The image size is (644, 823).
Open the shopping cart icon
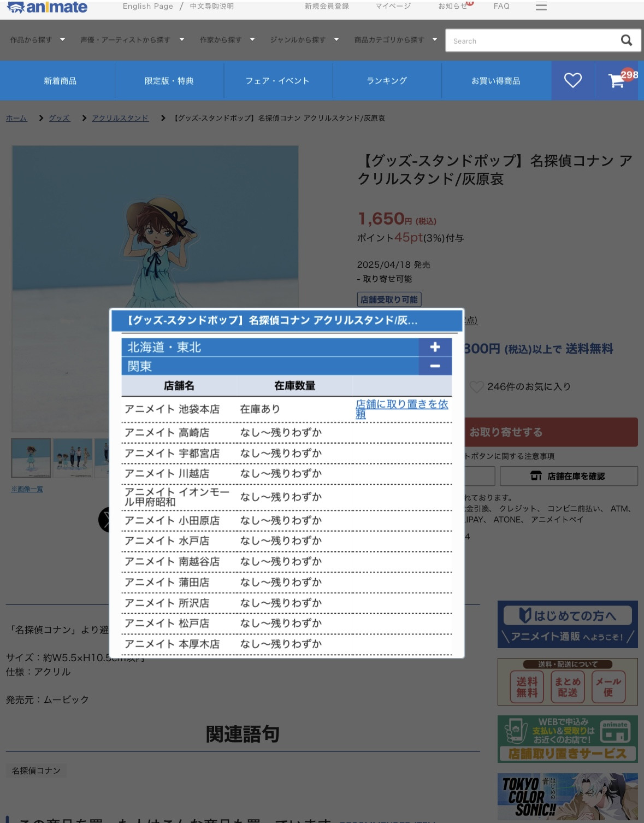(x=617, y=80)
